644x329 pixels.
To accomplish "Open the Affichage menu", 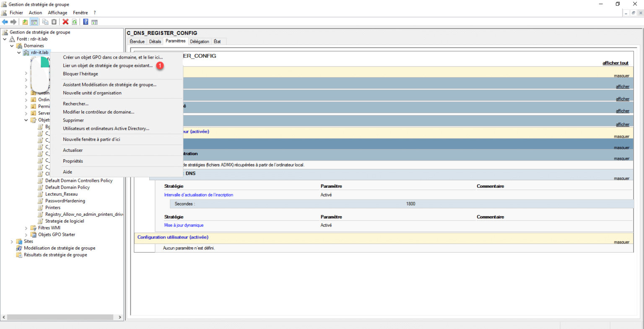I will [x=57, y=13].
